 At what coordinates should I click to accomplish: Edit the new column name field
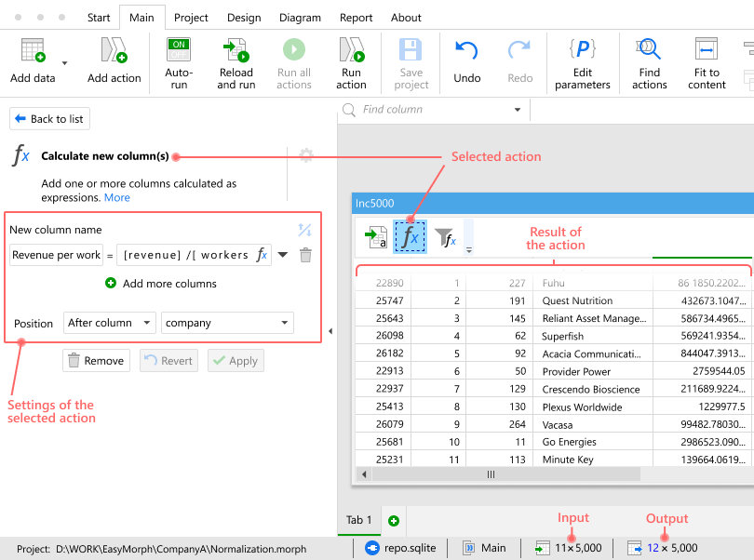pos(56,255)
